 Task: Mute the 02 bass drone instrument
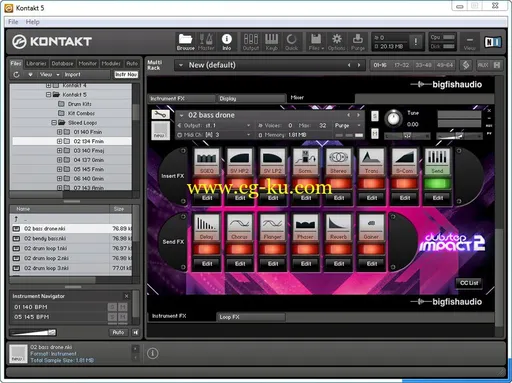click(x=375, y=133)
